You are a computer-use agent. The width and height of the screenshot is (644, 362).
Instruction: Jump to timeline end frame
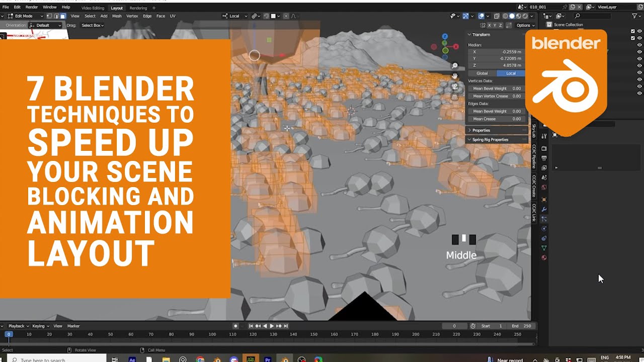(286, 326)
